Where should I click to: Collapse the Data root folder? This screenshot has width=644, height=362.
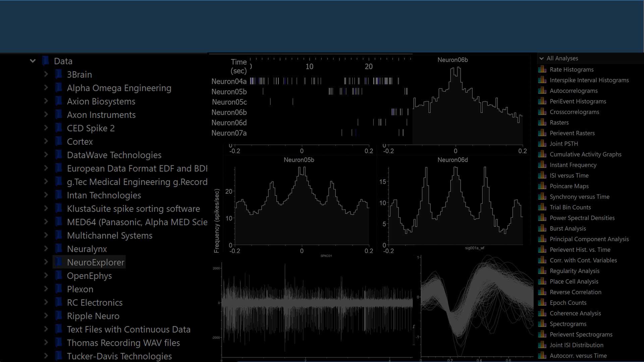[33, 61]
